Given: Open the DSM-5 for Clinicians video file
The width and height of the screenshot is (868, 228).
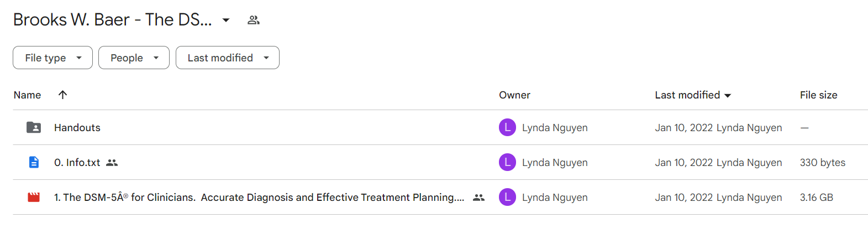Looking at the screenshot, I should tap(259, 198).
